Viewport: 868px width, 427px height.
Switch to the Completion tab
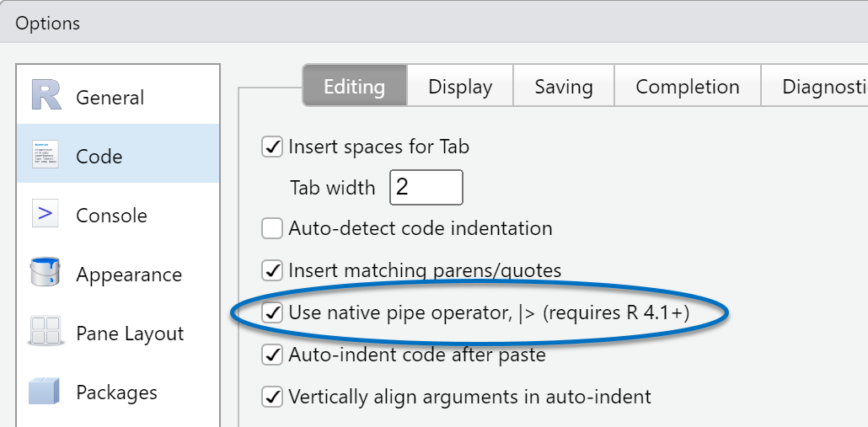(687, 86)
